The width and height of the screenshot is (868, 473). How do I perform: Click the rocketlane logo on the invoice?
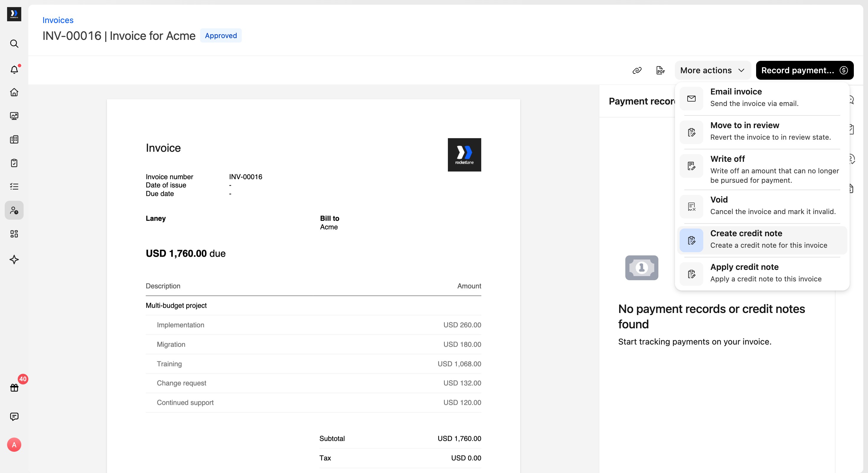464,155
